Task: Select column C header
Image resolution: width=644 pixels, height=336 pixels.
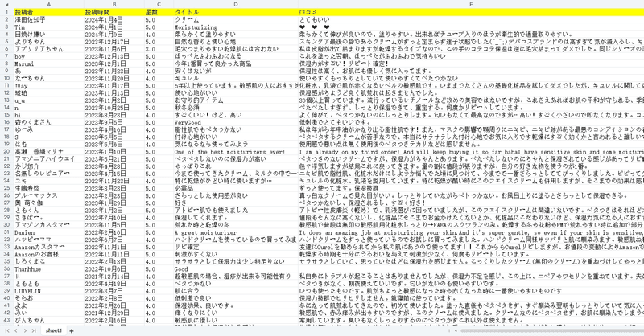Action: click(x=159, y=5)
